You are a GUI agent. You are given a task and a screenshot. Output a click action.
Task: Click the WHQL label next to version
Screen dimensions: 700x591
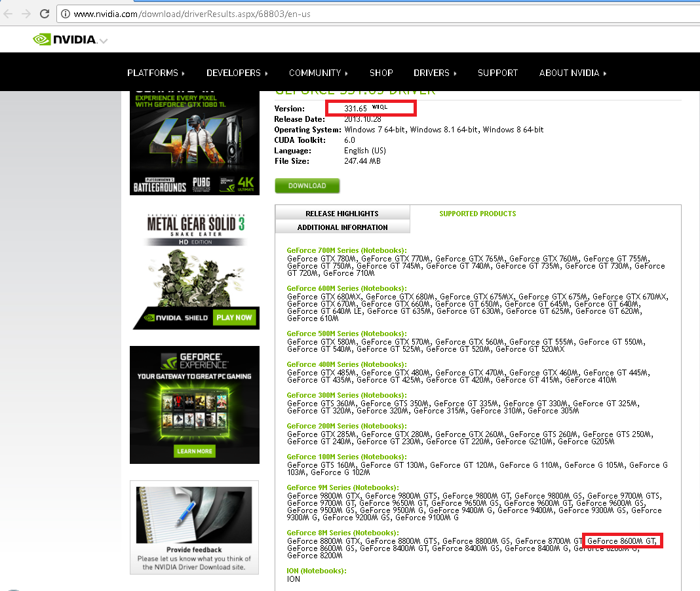[x=379, y=107]
